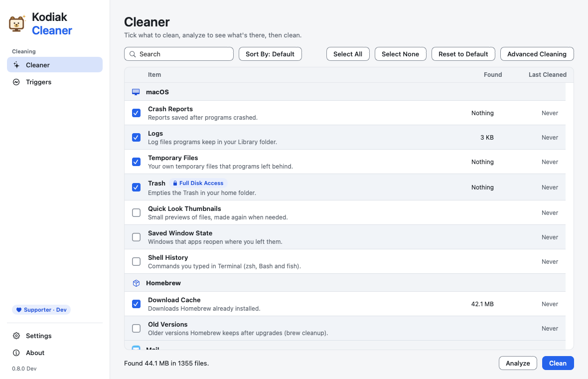
Task: Click the Homebrew box section icon
Action: click(x=136, y=283)
